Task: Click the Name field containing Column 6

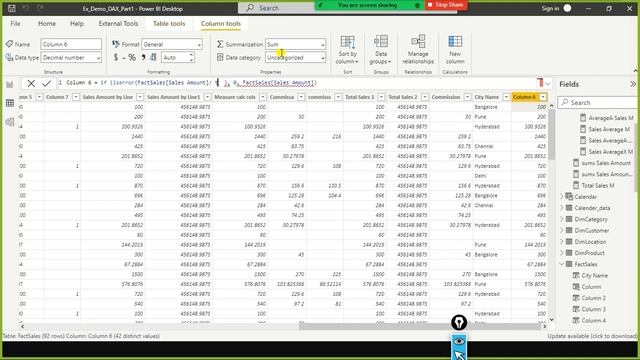Action: pos(71,44)
